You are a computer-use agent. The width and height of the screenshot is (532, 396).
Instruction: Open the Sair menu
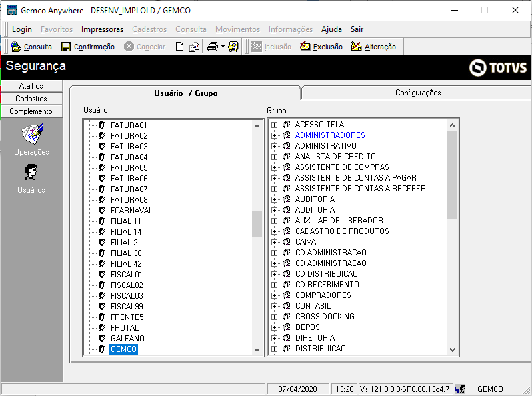pyautogui.click(x=357, y=29)
